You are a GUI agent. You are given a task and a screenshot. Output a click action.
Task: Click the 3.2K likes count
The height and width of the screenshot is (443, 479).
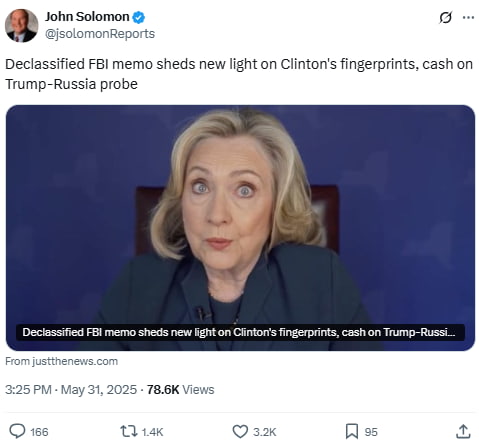tap(265, 432)
